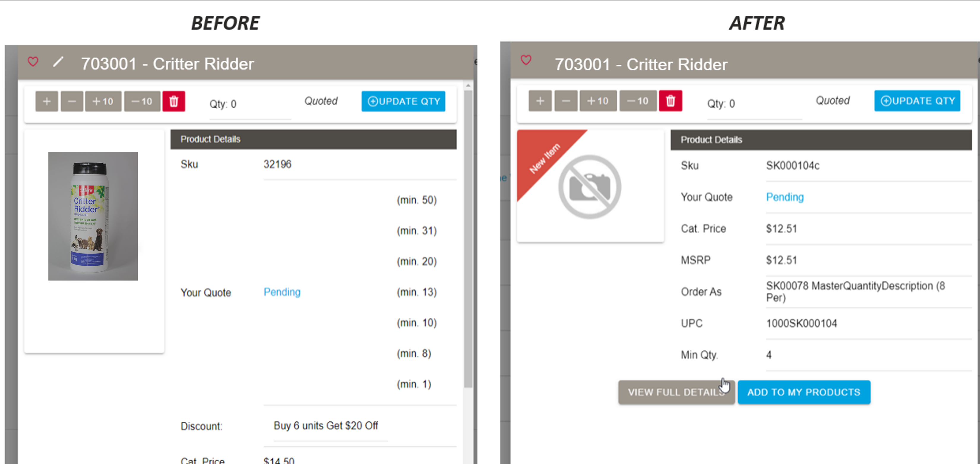Increase quantity with the plus icon in BEFORE panel
The width and height of the screenshot is (980, 464).
[46, 101]
